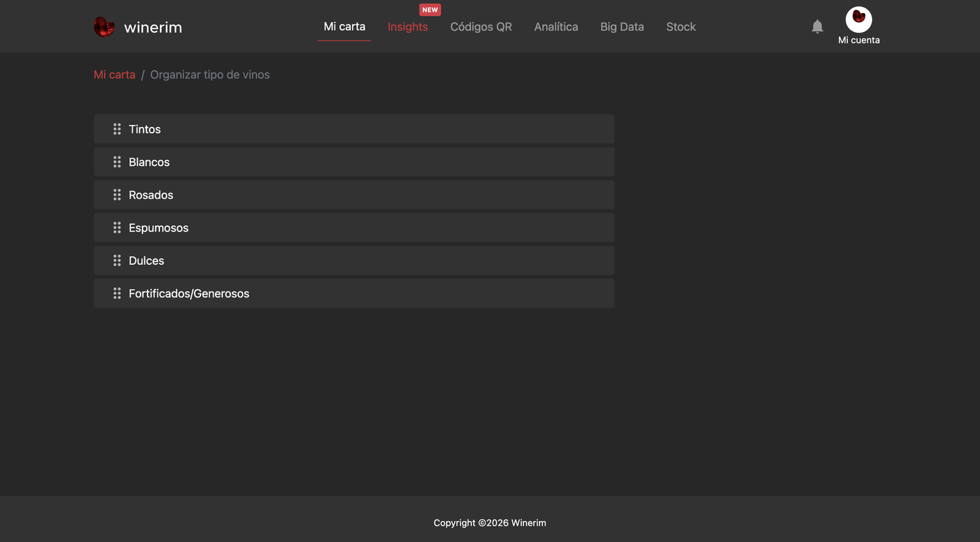
Task: Click the Winerim grape logo icon
Action: click(x=105, y=27)
